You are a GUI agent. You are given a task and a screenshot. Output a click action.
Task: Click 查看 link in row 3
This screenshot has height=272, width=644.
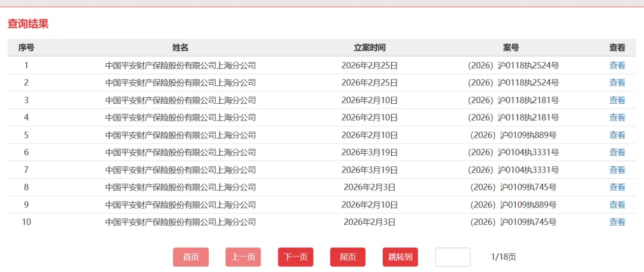click(617, 100)
